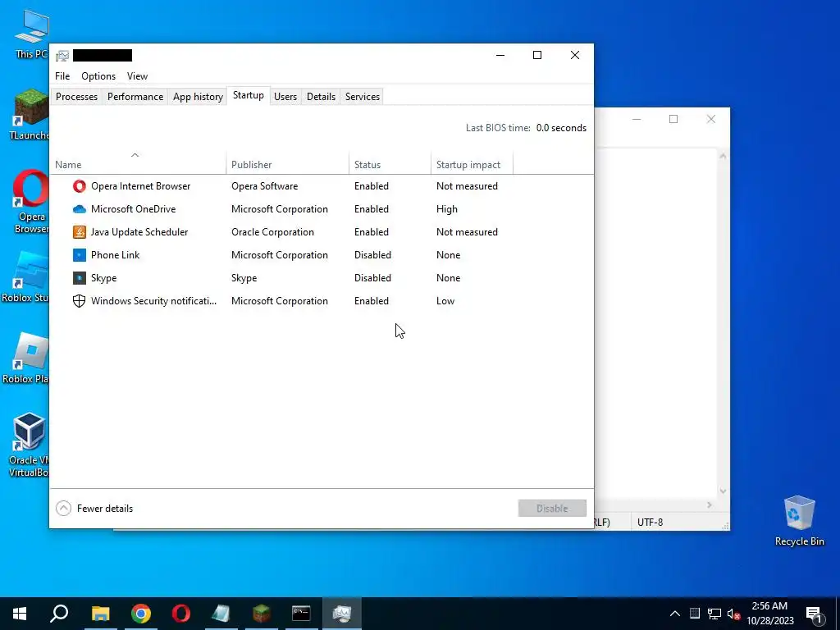Select the Opera Browser desktop shortcut
840x630 pixels.
[30, 202]
